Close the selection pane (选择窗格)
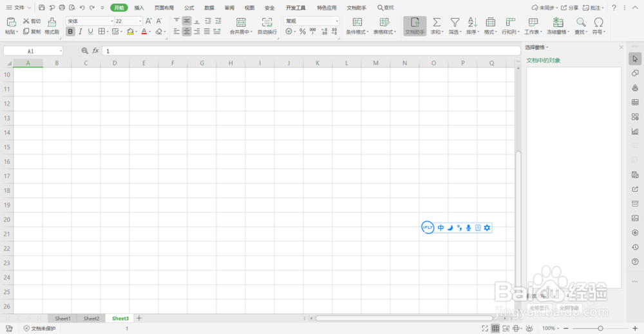Screen dimensions: 644x334 click(x=621, y=48)
